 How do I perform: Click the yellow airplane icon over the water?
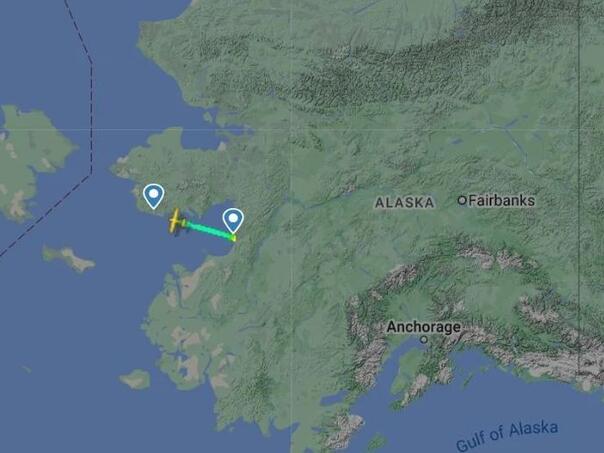point(175,222)
